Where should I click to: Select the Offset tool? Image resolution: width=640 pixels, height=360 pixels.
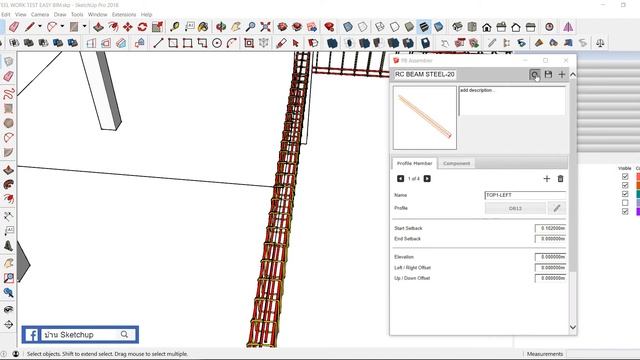(x=113, y=27)
